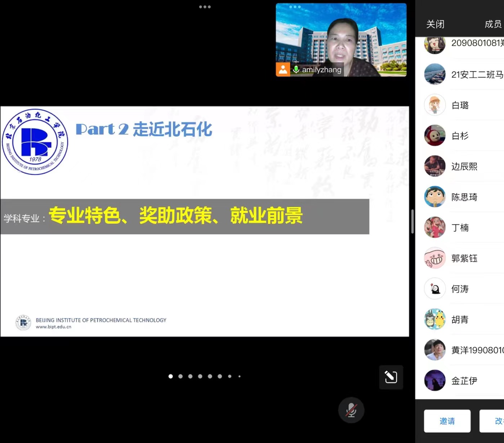The height and width of the screenshot is (443, 504).
Task: Open the three-dot menu above the slide
Action: point(205,7)
